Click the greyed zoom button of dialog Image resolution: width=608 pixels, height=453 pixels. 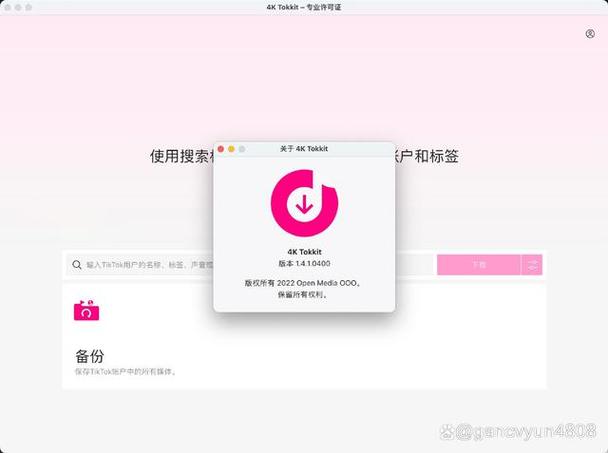coord(242,149)
